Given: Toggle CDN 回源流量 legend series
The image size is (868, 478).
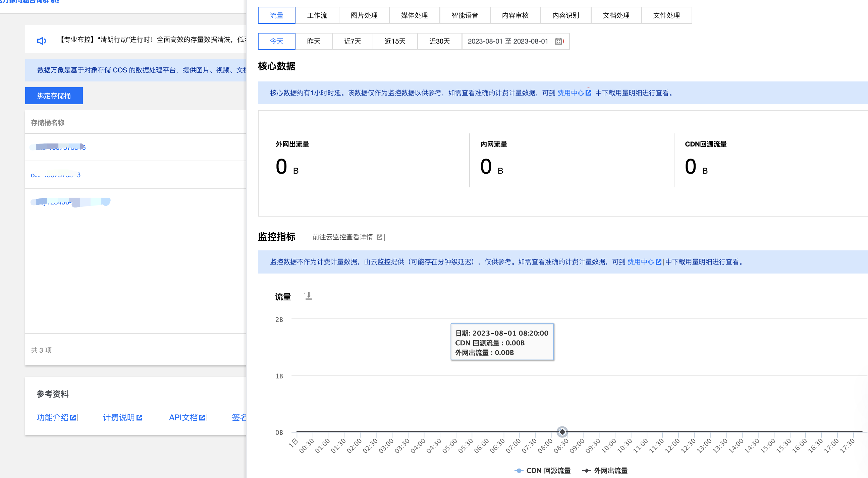Looking at the screenshot, I should (x=543, y=470).
